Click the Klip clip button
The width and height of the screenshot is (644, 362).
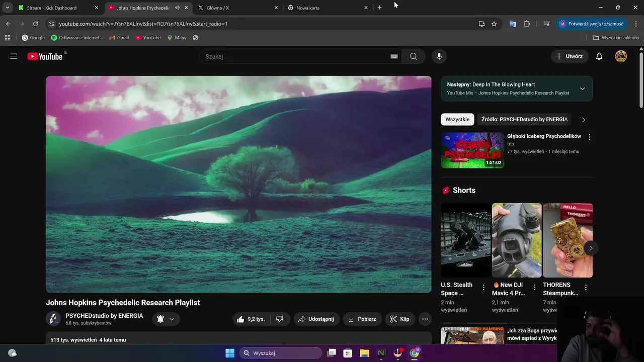pos(399,319)
